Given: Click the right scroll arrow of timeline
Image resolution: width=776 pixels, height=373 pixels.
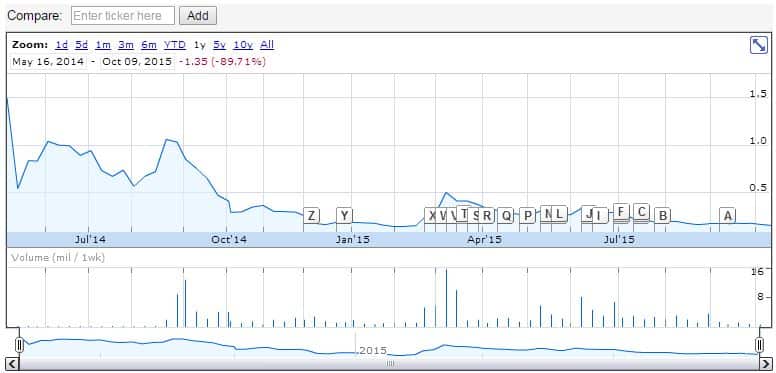Looking at the screenshot, I should pos(765,365).
